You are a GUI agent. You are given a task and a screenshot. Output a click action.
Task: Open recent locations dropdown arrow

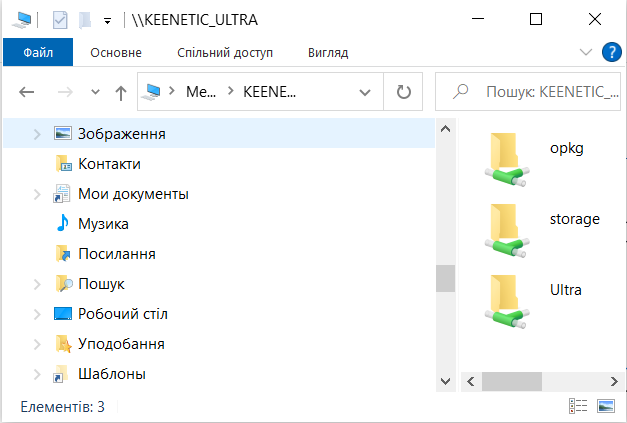coord(95,92)
